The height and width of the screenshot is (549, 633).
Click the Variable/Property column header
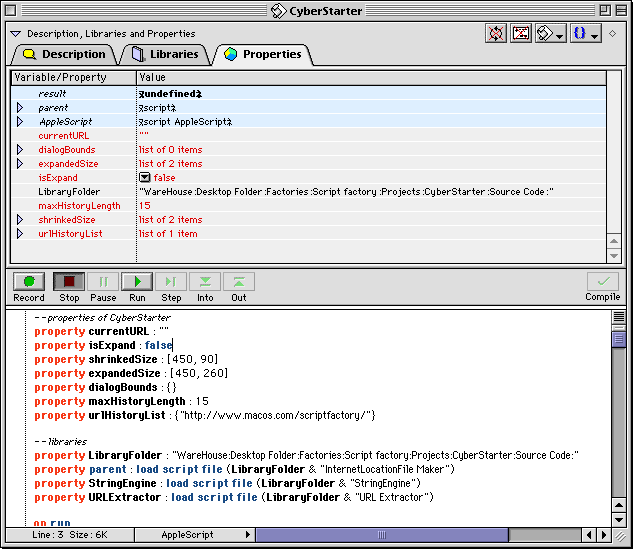pos(73,78)
